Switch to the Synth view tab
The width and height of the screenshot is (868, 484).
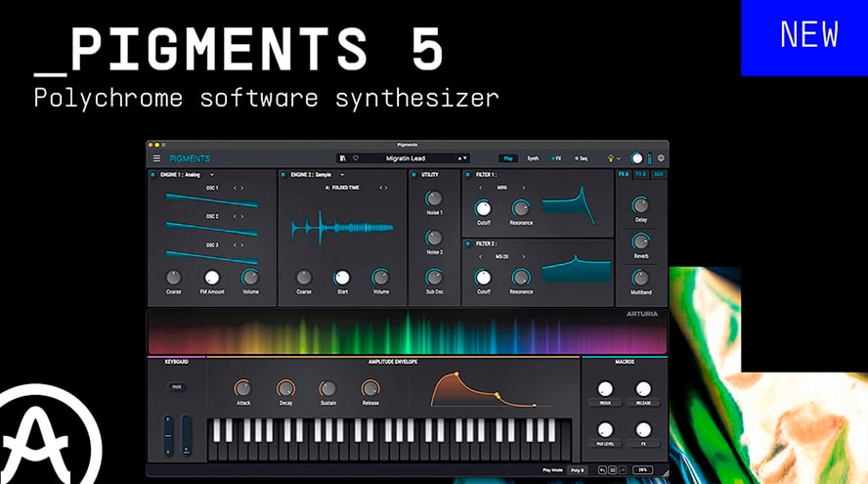click(533, 158)
